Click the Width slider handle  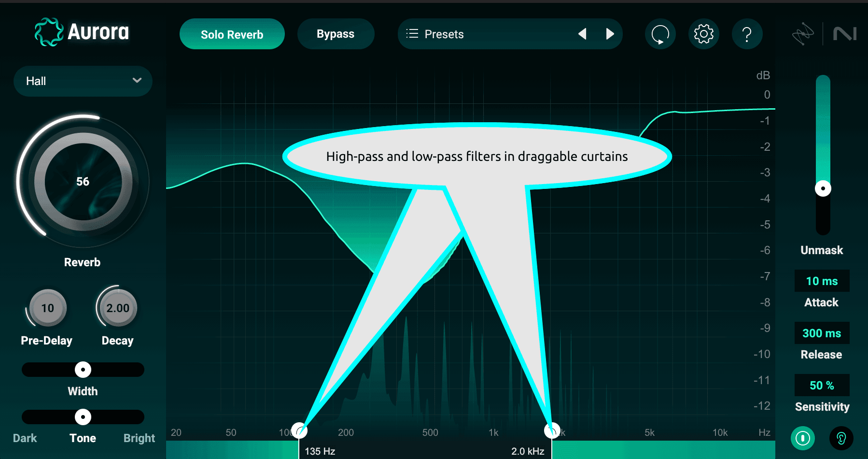83,370
